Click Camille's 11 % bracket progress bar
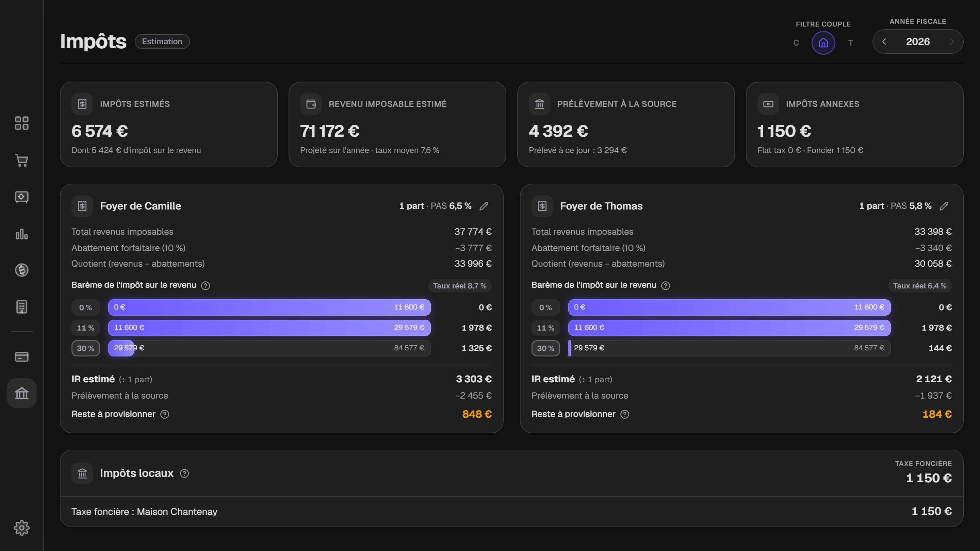Image resolution: width=980 pixels, height=551 pixels. [x=269, y=328]
